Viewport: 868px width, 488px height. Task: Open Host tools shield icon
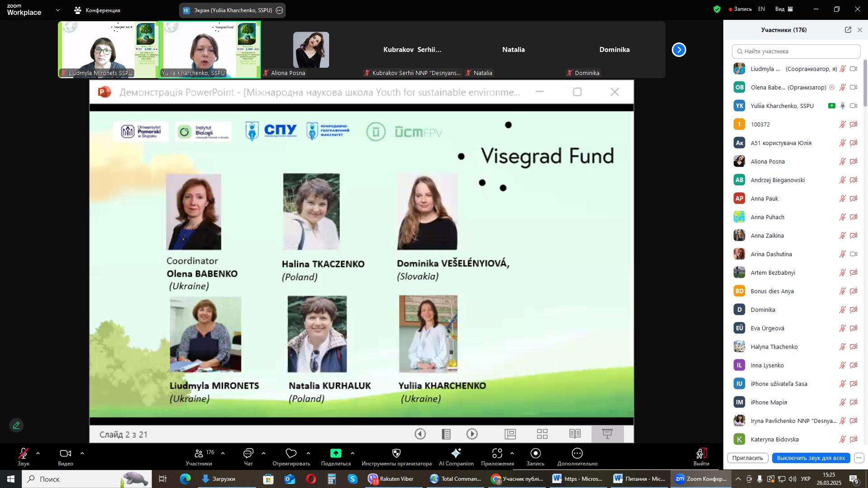[396, 454]
